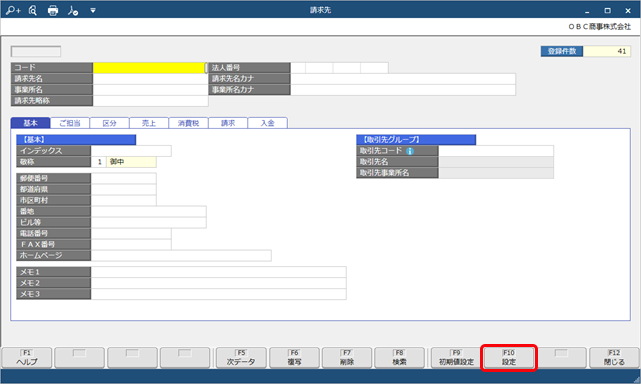Viewport: 641px width, 384px height.
Task: Click the 事業所名 input field
Action: (150, 90)
